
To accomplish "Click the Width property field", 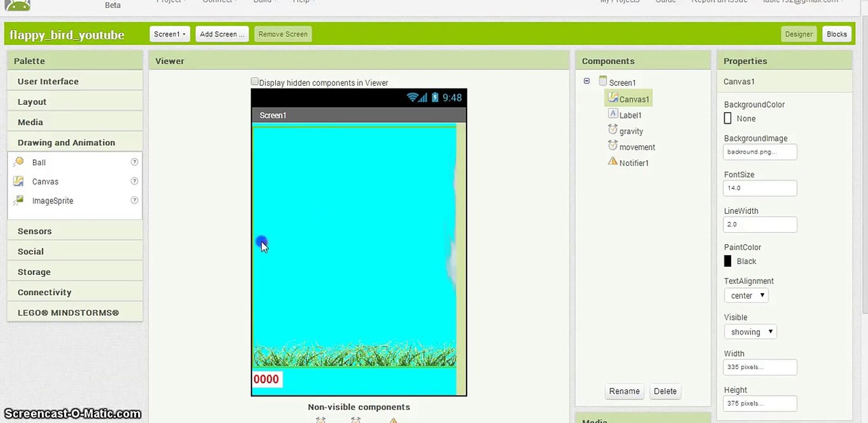I will (x=760, y=367).
